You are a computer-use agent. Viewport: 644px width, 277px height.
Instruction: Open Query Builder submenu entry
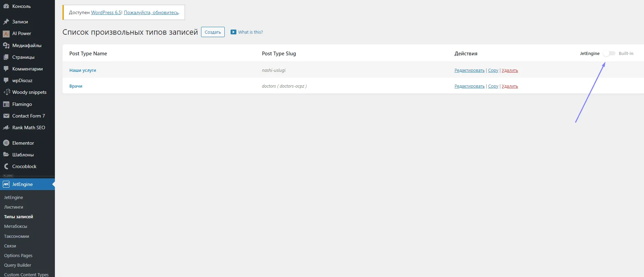tap(17, 265)
